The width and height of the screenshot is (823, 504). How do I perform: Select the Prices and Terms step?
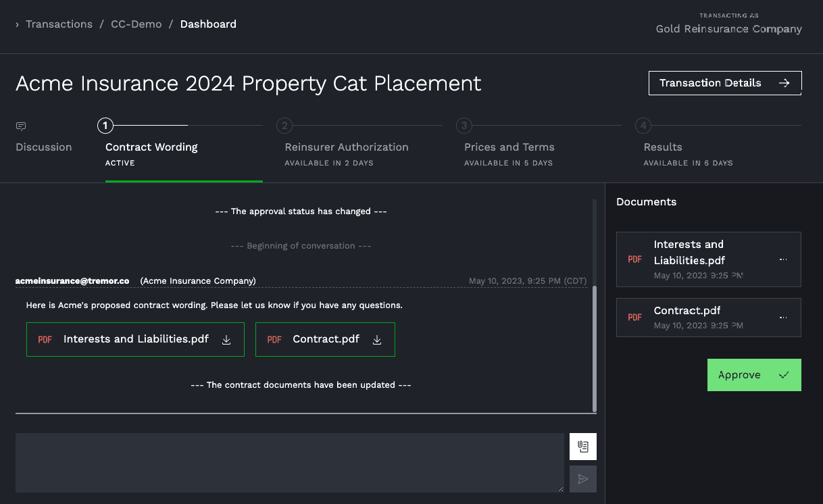coord(509,147)
